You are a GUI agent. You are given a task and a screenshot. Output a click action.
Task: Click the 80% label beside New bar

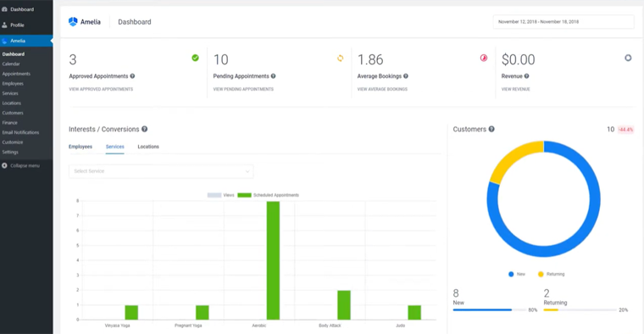coord(533,310)
